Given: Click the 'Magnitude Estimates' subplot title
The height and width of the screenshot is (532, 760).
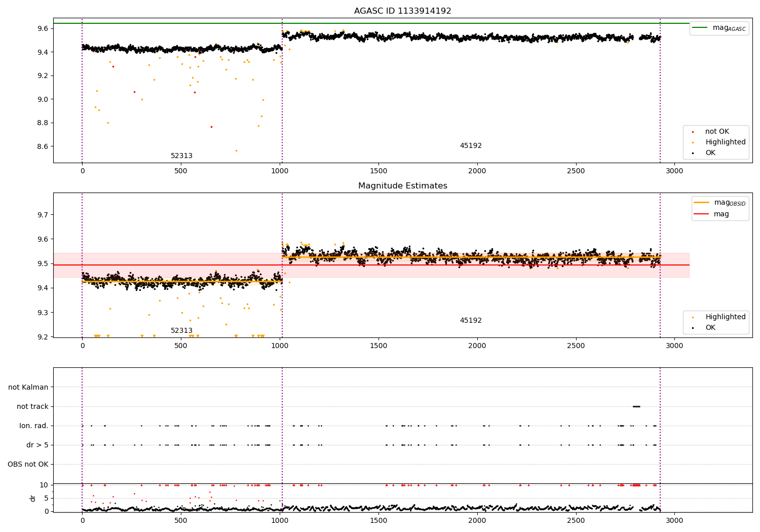Looking at the screenshot, I should pyautogui.click(x=402, y=186).
